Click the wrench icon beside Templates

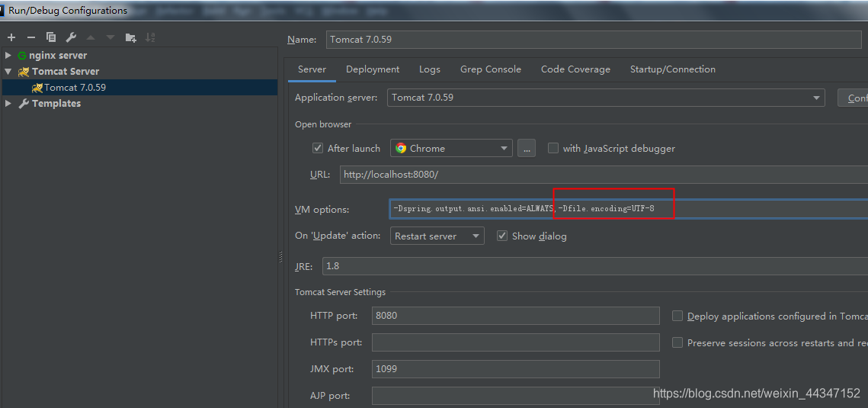click(24, 104)
